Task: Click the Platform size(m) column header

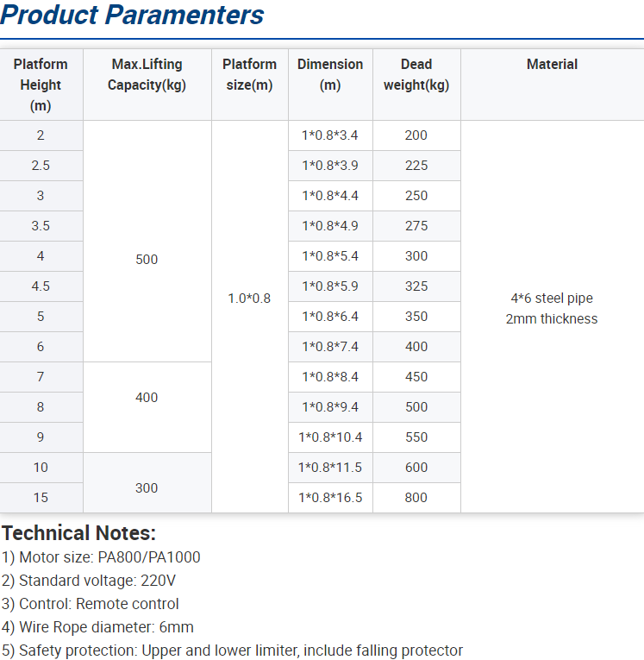Action: pyautogui.click(x=249, y=74)
